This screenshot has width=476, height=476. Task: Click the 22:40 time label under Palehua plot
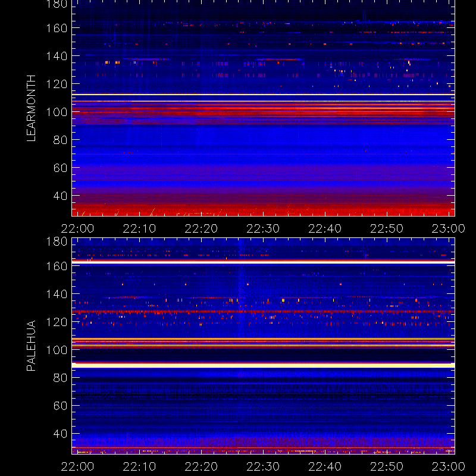pos(325,466)
